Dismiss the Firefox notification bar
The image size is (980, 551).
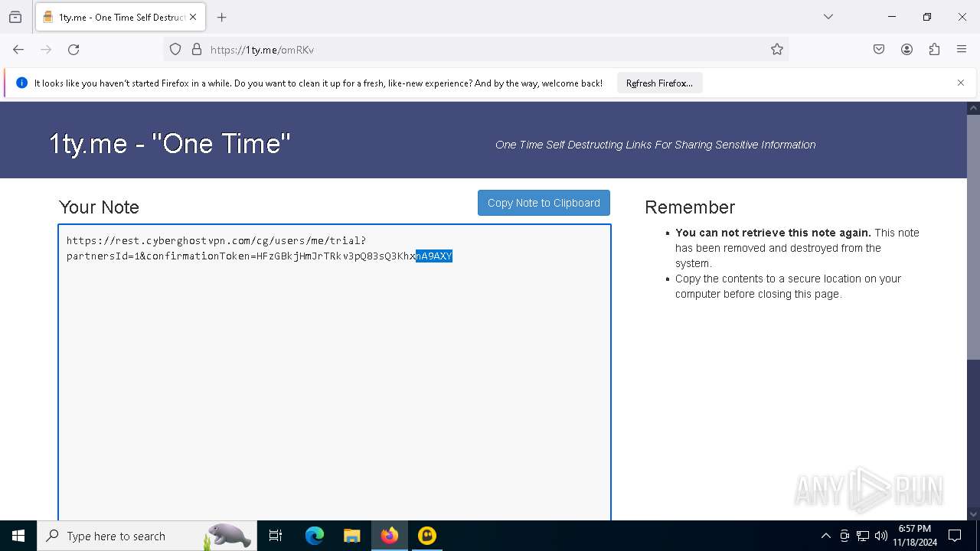pyautogui.click(x=961, y=83)
